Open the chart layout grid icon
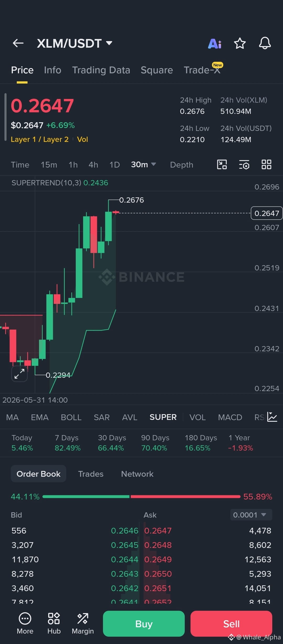The height and width of the screenshot is (644, 283). [x=266, y=165]
